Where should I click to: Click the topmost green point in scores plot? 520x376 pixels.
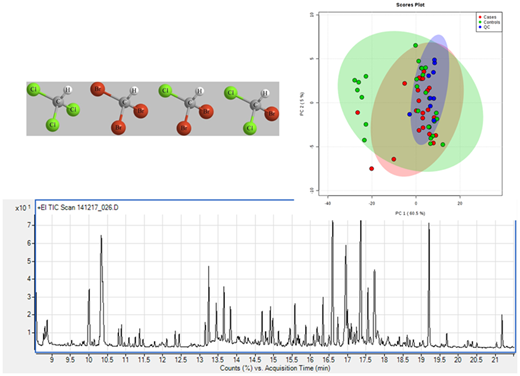point(415,45)
